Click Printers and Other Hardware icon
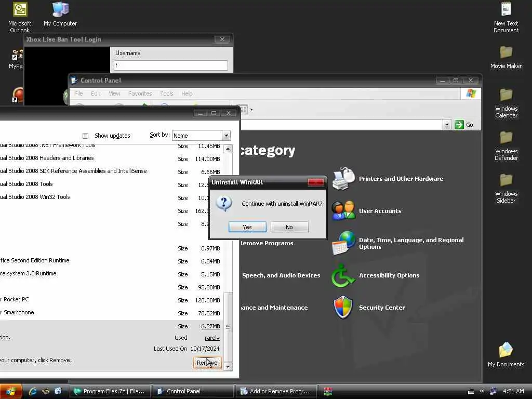Viewport: 532px width, 399px height. 343,179
